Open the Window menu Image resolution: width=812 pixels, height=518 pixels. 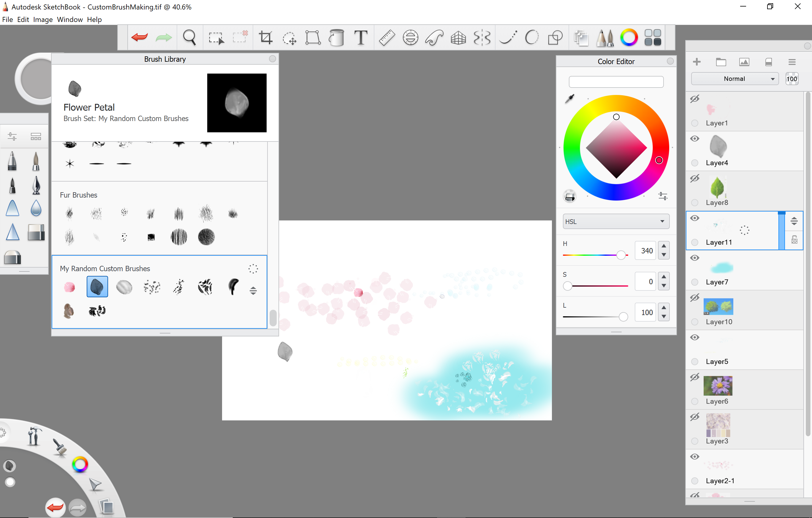69,20
